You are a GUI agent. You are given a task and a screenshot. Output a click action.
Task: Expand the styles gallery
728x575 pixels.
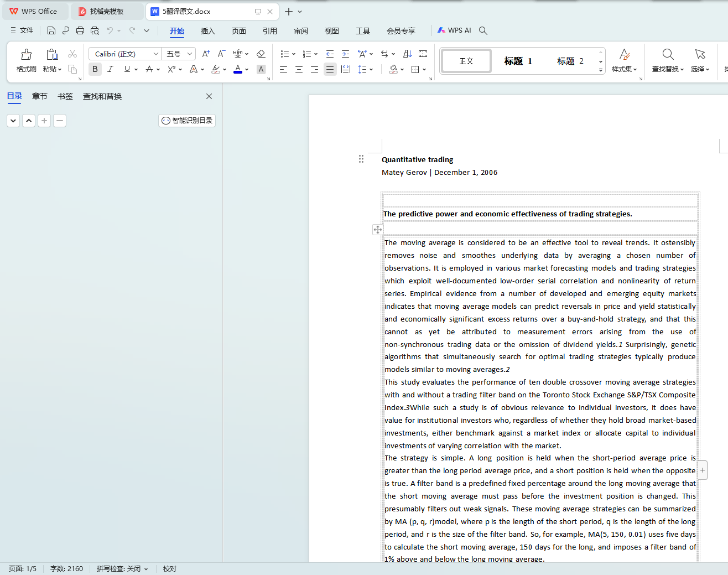601,70
